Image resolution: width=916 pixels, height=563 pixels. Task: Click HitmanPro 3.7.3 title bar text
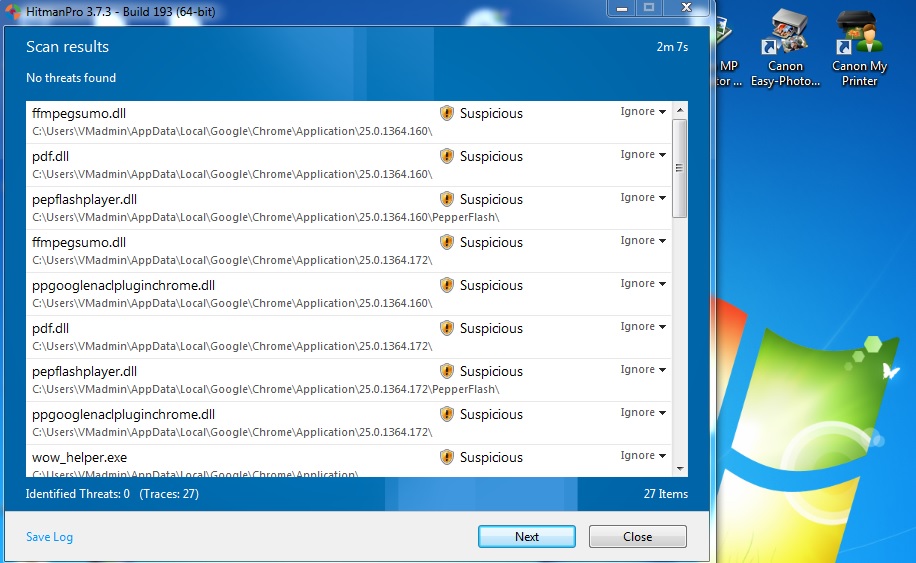[120, 12]
